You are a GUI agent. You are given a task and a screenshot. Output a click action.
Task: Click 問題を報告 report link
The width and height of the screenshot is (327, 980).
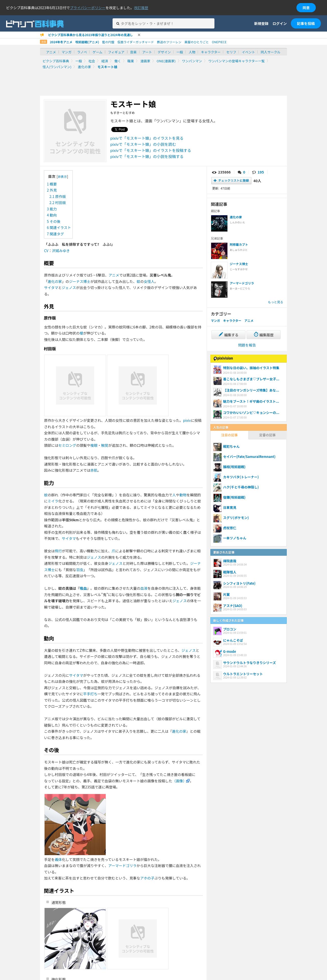[247, 345]
